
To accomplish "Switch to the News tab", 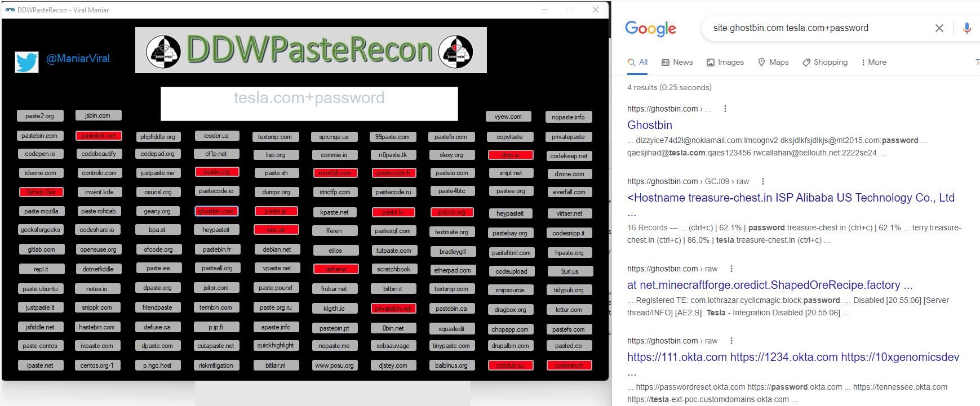I will (677, 63).
